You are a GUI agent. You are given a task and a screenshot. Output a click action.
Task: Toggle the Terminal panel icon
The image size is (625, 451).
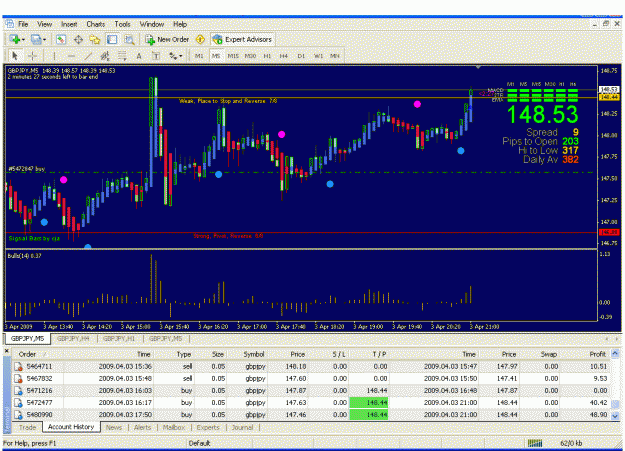coord(112,39)
